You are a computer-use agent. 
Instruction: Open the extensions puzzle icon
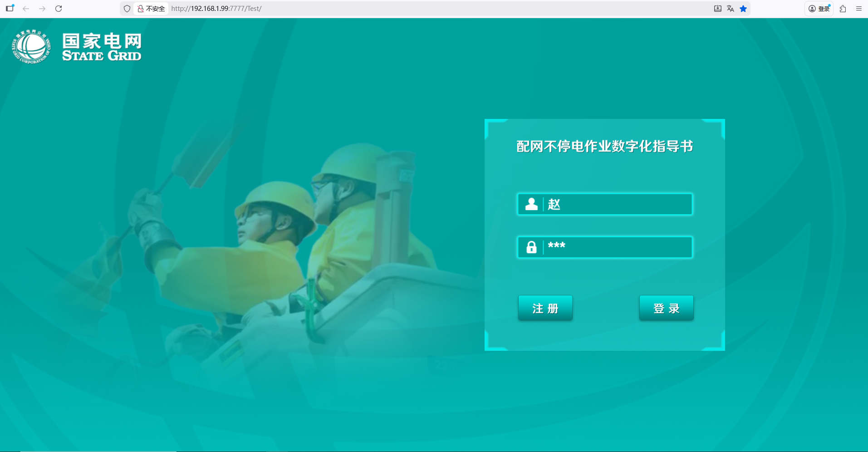pos(843,9)
